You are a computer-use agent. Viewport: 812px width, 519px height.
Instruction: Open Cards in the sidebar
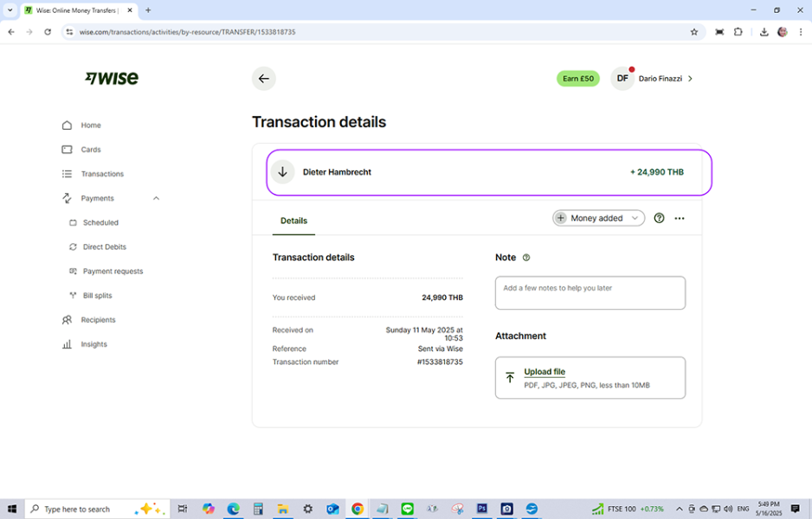[91, 150]
